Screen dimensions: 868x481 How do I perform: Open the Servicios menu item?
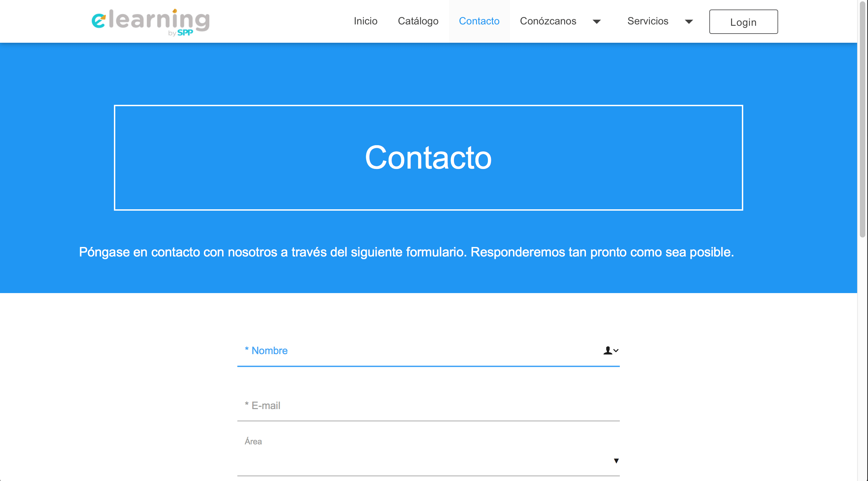click(x=648, y=21)
